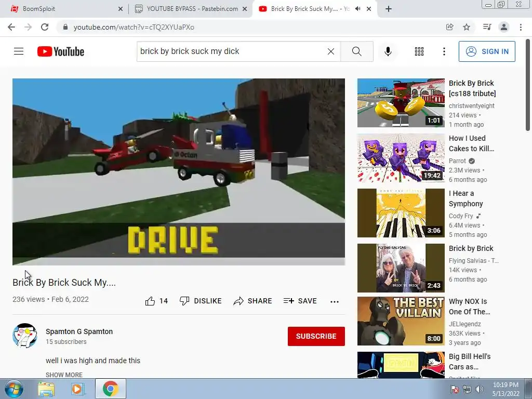Click the SIGN IN button
Screen dimensions: 532x399
[486, 51]
